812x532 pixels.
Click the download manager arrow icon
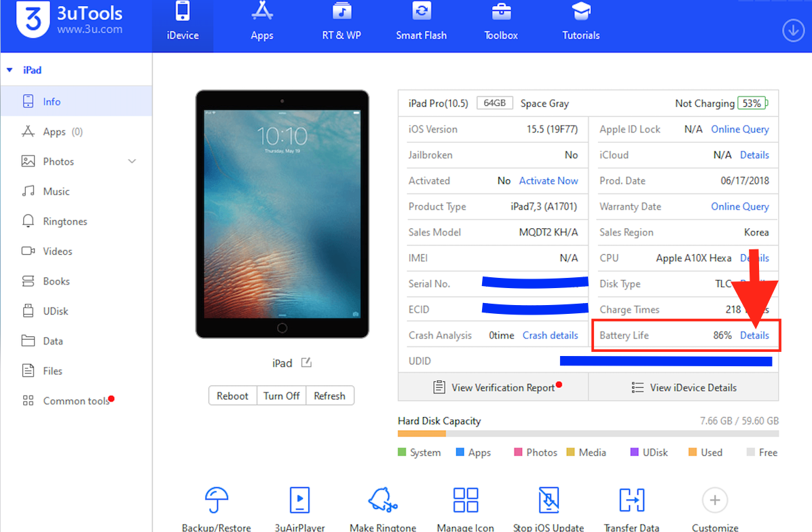click(793, 31)
